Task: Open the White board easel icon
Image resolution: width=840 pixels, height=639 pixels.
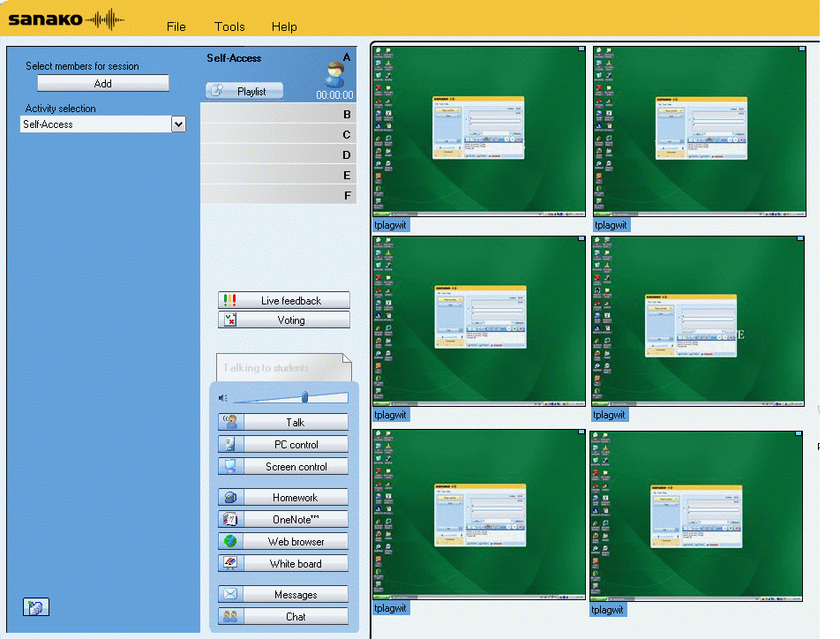Action: pos(230,564)
